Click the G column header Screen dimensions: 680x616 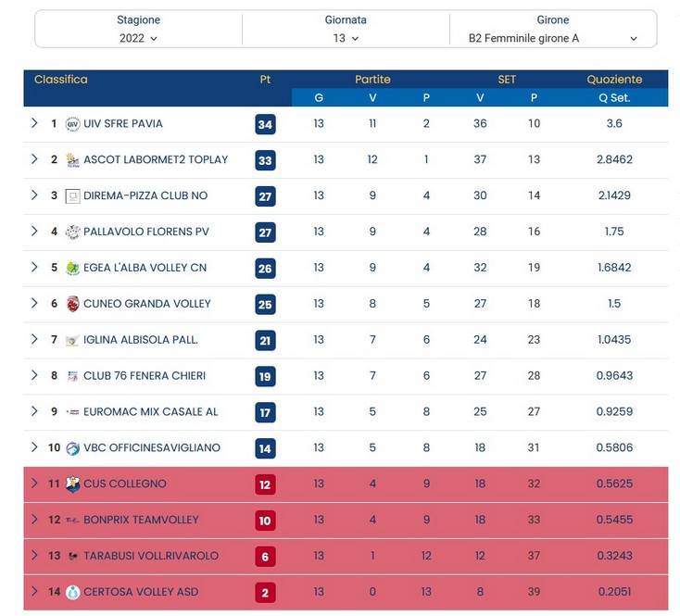[319, 98]
